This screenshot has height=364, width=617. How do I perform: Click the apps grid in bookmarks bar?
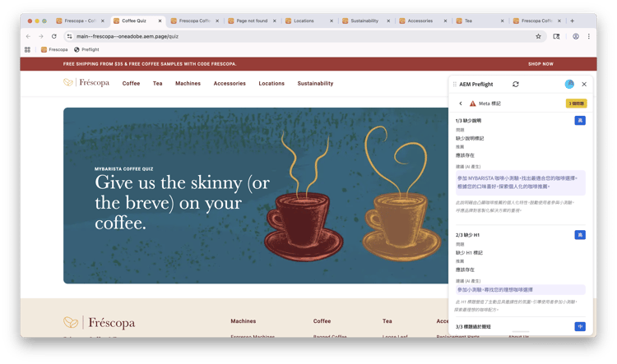coord(27,49)
